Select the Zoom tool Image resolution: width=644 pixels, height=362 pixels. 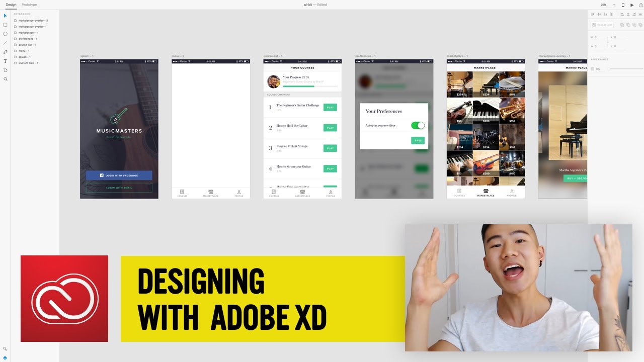click(5, 79)
